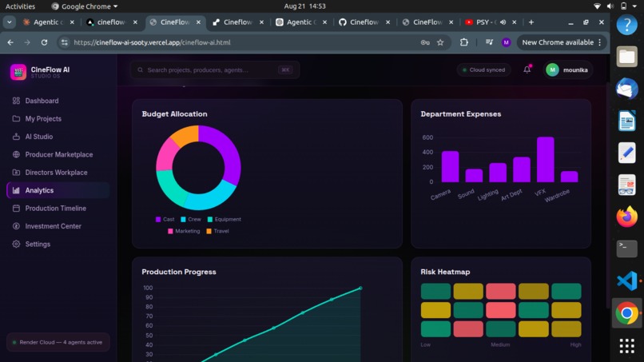Click the Investment Center coin icon
Screen dimensions: 644x362
tap(16, 226)
